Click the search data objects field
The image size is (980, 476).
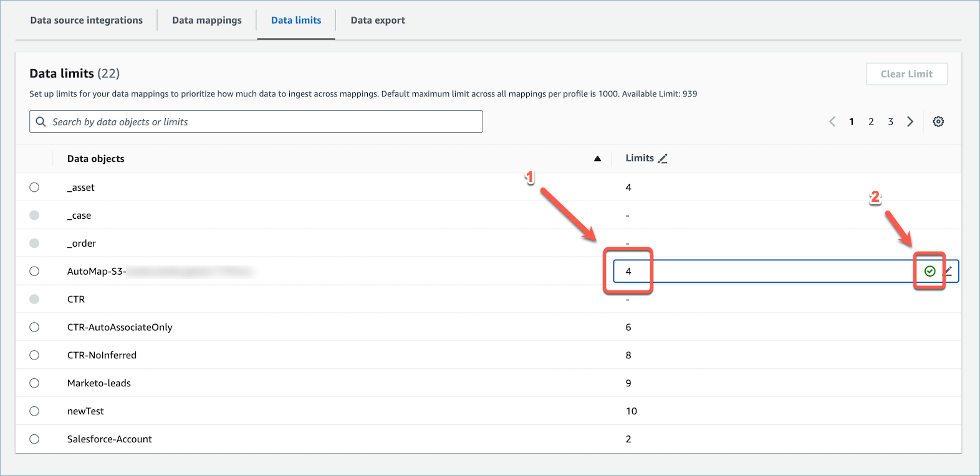(x=262, y=121)
